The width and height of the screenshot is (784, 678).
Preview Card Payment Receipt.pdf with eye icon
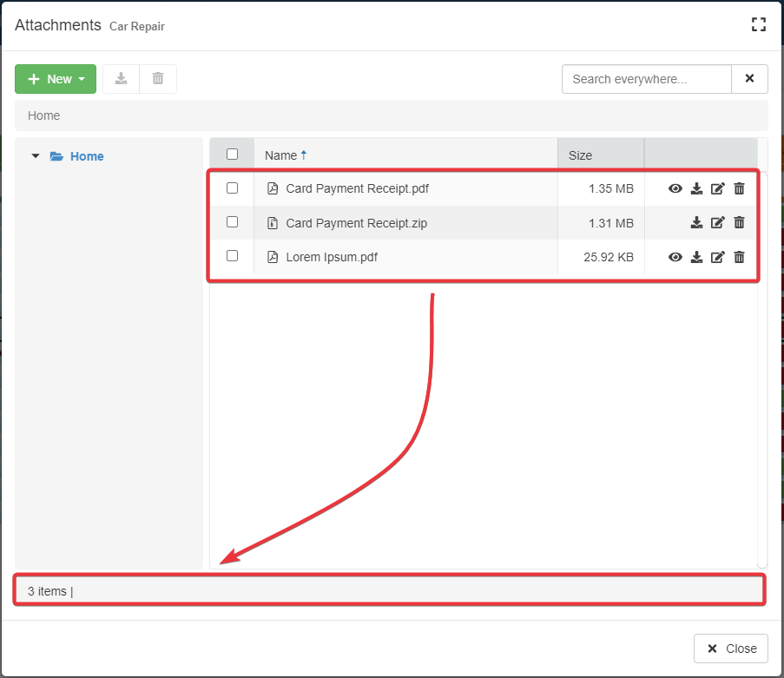tap(675, 188)
